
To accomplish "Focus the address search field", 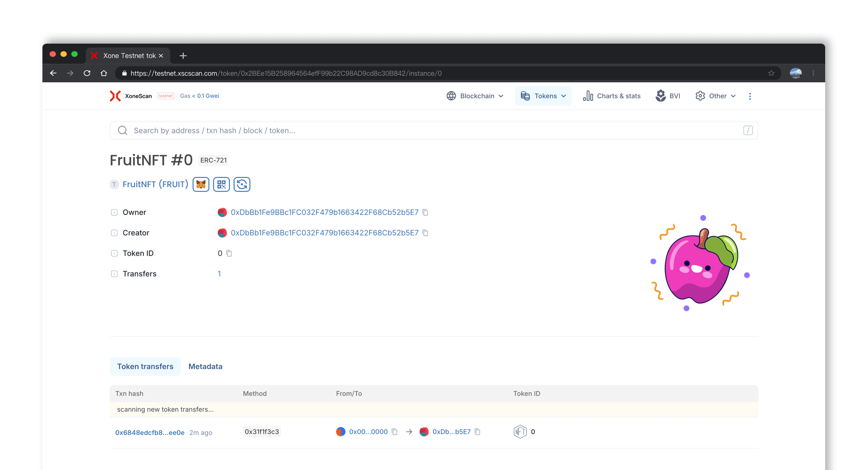I will pyautogui.click(x=433, y=130).
